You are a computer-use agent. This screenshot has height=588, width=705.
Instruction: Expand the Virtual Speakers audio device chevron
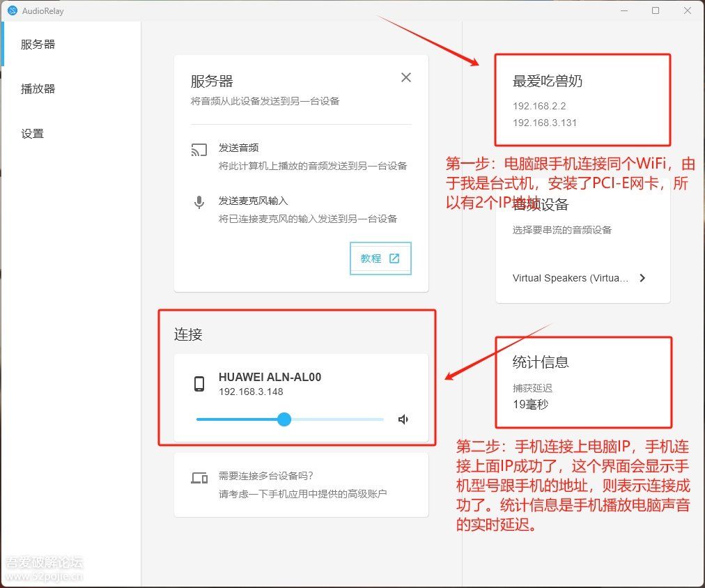coord(642,278)
